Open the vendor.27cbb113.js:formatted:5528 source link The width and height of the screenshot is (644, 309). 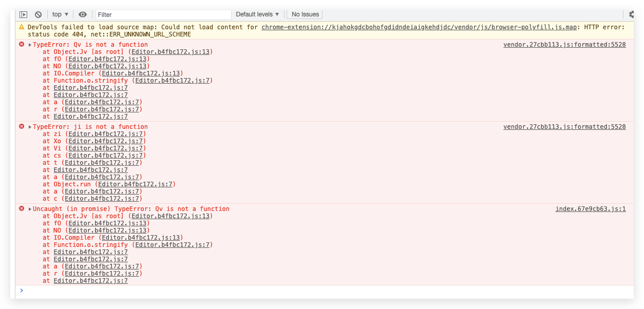[564, 44]
